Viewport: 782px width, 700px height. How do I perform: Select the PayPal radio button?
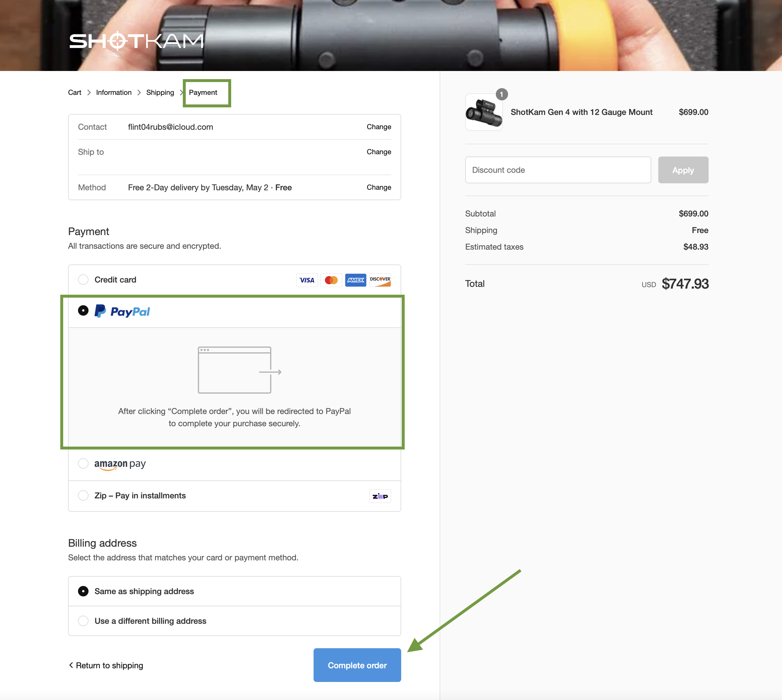pos(83,310)
